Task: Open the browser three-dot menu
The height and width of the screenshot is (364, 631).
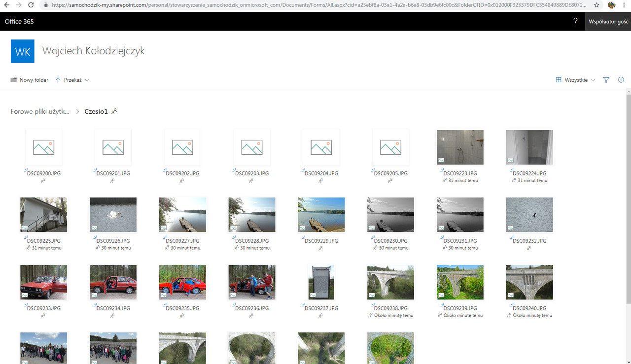Action: click(624, 5)
